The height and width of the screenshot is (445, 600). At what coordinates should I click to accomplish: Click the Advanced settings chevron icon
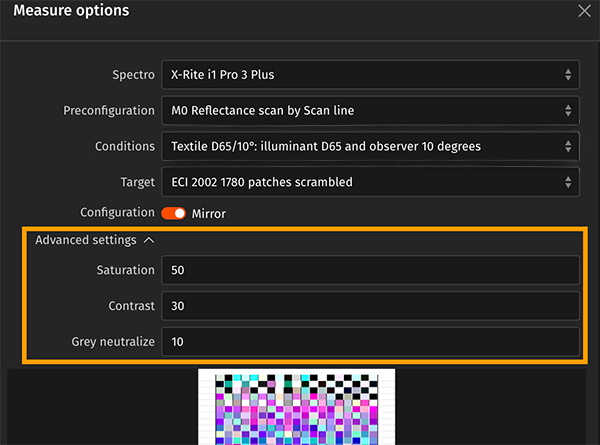(149, 240)
